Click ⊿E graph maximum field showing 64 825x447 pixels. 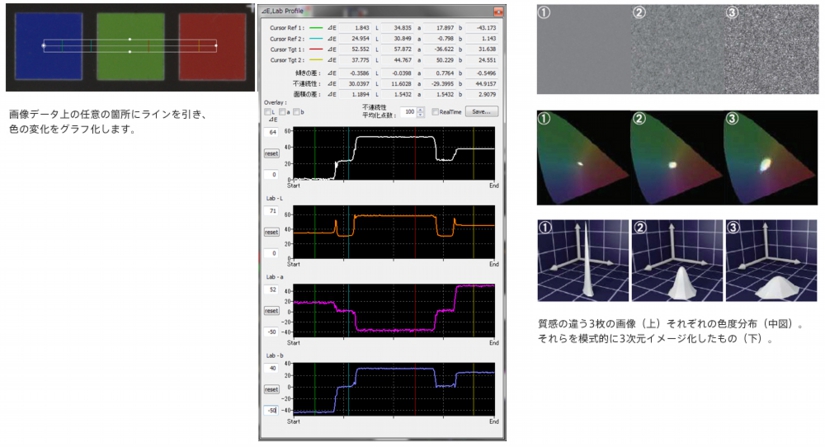click(x=271, y=132)
